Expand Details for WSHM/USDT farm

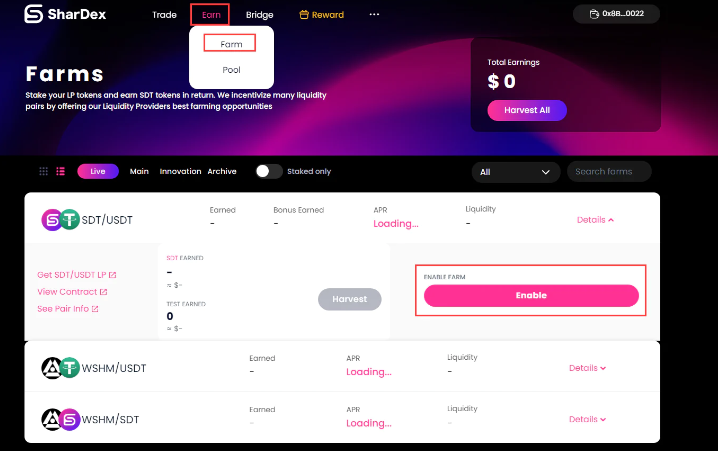[x=587, y=368]
